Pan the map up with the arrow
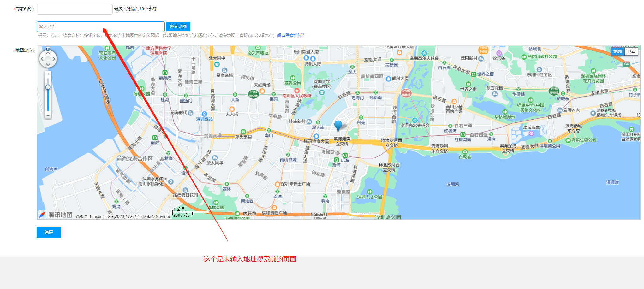This screenshot has width=644, height=289. tap(48, 53)
